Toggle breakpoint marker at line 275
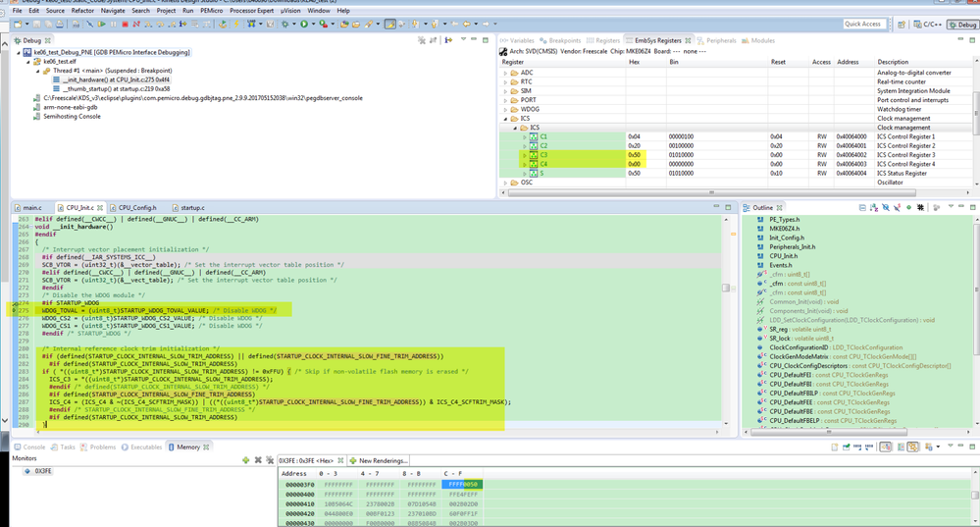The height and width of the screenshot is (527, 980). pyautogui.click(x=12, y=310)
